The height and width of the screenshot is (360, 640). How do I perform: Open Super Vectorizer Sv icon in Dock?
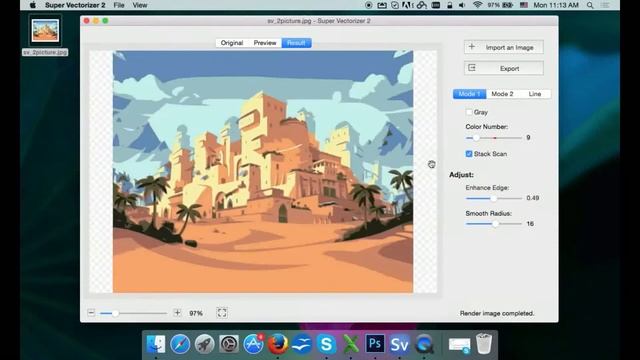(x=399, y=344)
